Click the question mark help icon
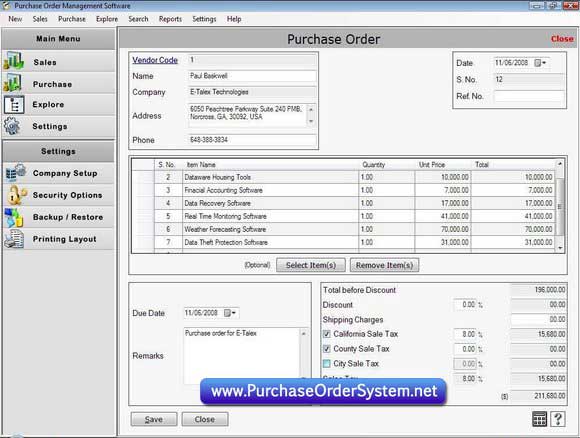580x438 pixels. point(558,419)
